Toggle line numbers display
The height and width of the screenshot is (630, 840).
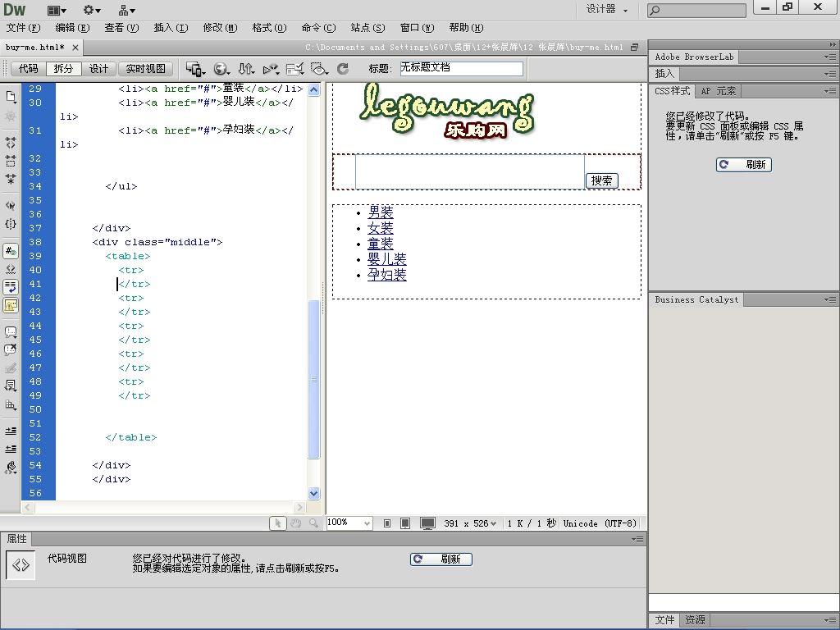pyautogui.click(x=11, y=251)
